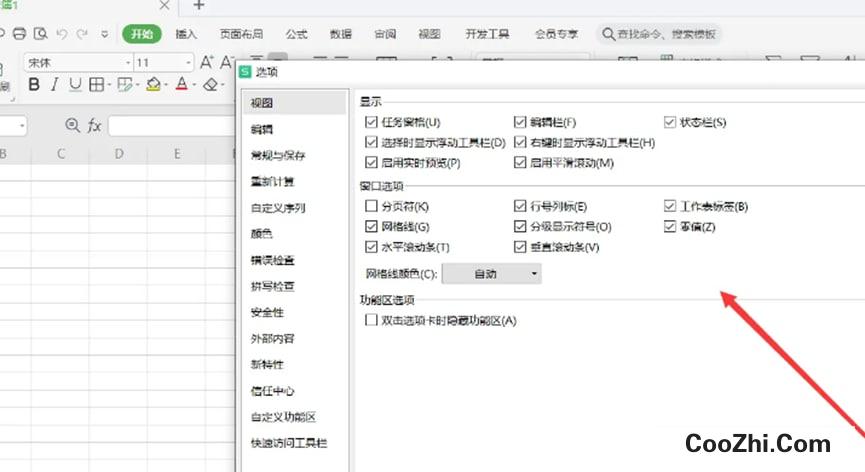
Task: Open the 开发工具 ribbon tab
Action: point(487,34)
